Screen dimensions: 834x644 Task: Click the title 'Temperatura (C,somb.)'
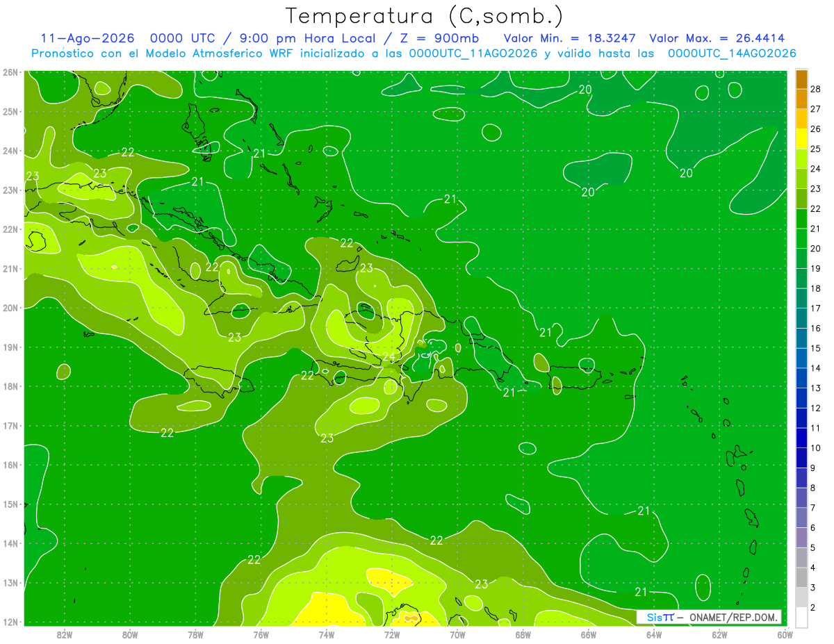[x=423, y=16]
